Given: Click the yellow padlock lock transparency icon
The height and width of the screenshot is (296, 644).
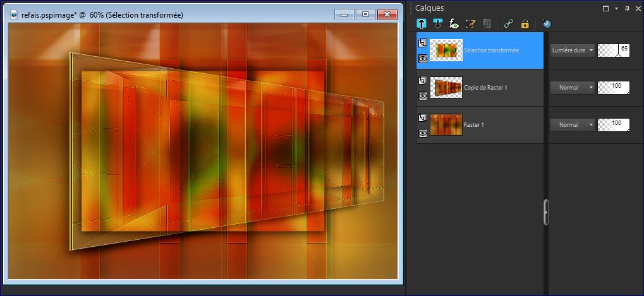Looking at the screenshot, I should (x=525, y=24).
